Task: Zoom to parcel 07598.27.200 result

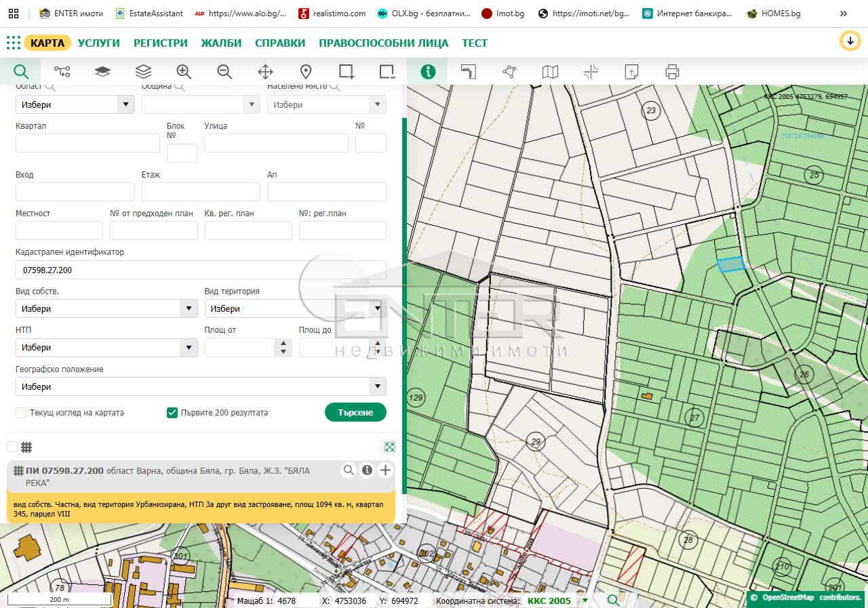Action: pos(349,470)
